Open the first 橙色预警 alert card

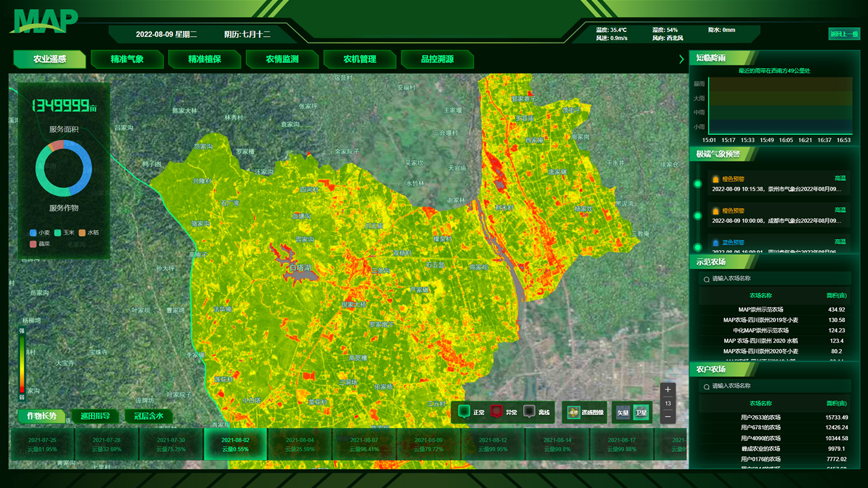(x=780, y=184)
